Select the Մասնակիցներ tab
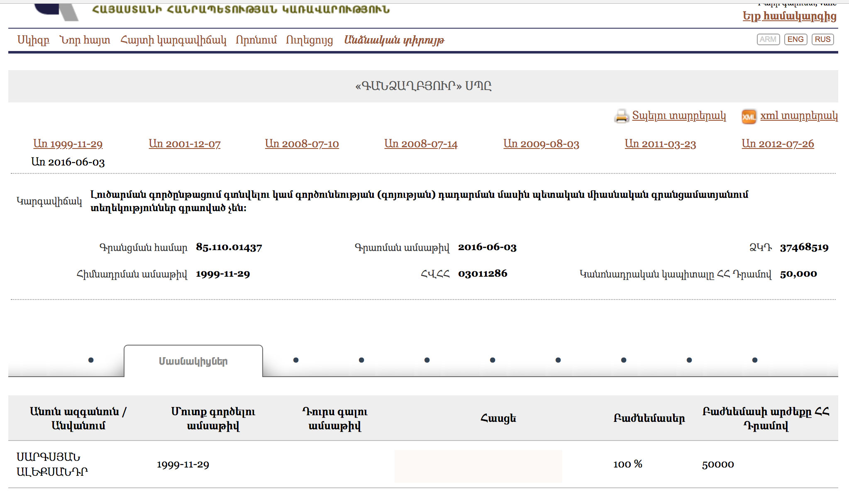 point(193,361)
